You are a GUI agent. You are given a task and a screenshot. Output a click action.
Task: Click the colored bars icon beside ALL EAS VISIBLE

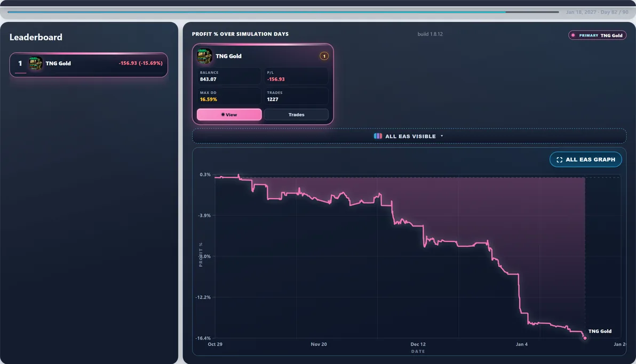378,136
